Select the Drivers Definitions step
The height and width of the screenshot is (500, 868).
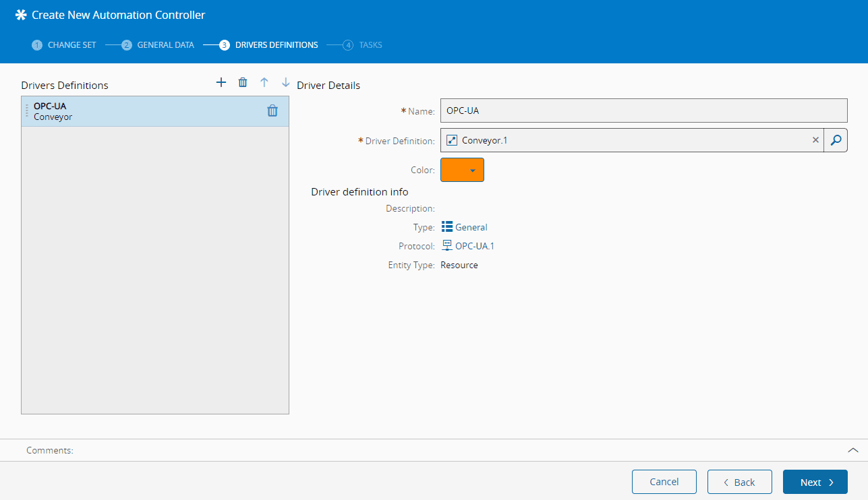point(268,45)
